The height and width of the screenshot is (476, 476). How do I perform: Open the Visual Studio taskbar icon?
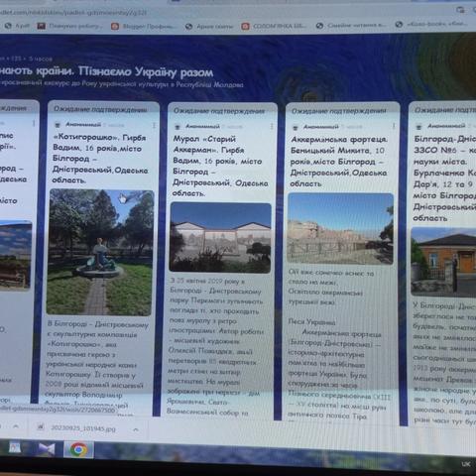46,449
